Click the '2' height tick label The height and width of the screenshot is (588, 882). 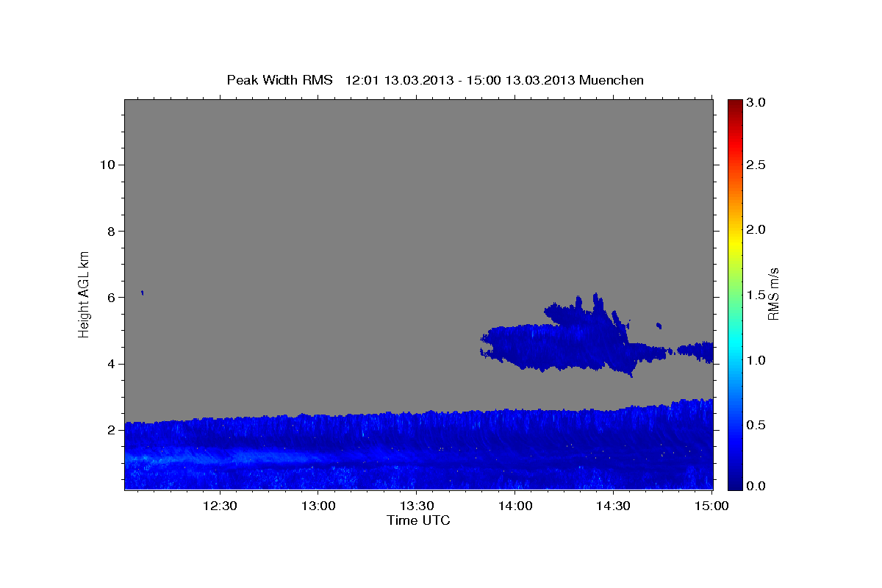[x=110, y=430]
